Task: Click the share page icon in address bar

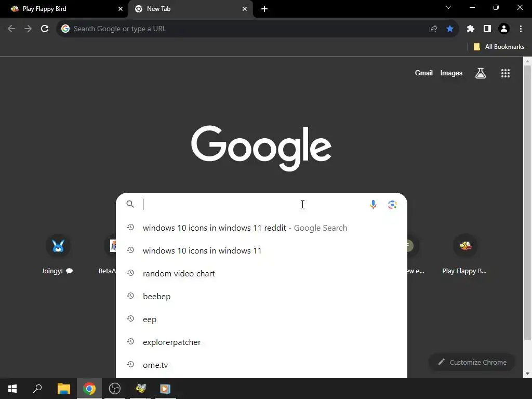Action: coord(433,29)
